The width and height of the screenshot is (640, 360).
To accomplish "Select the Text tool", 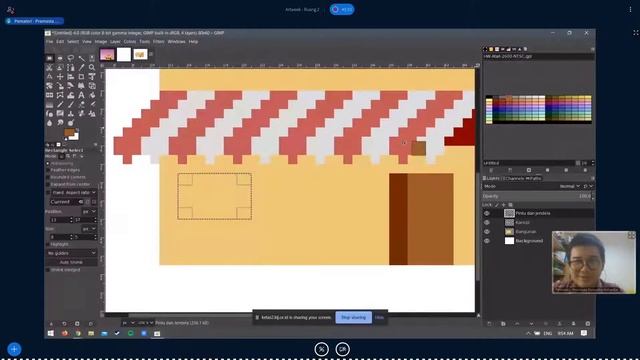I will coord(81,95).
